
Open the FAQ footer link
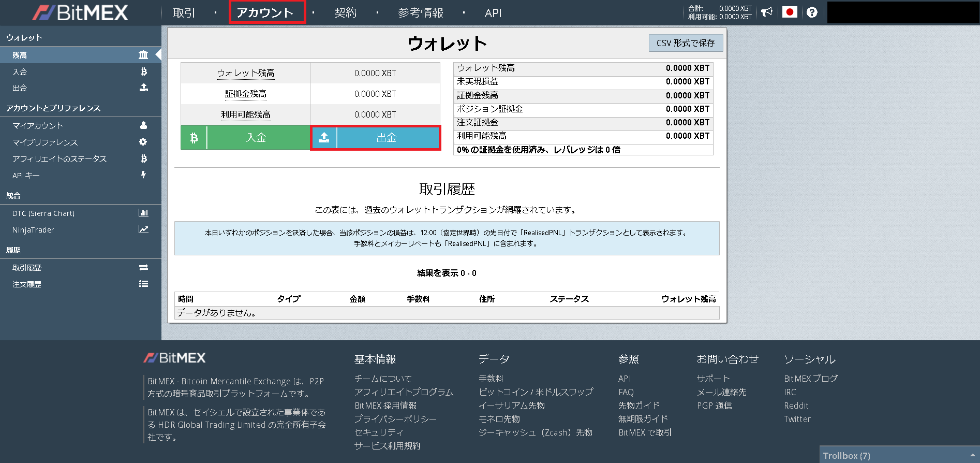pos(626,392)
